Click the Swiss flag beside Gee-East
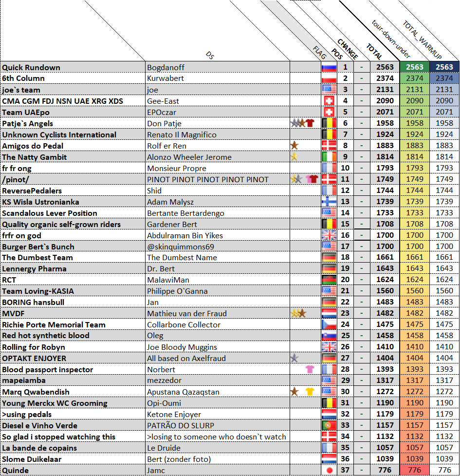460x476 pixels. pyautogui.click(x=329, y=101)
